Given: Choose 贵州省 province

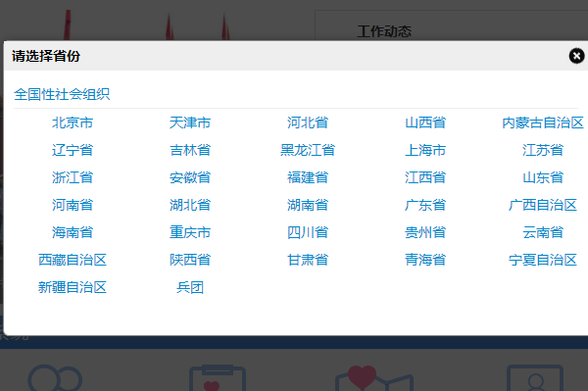Looking at the screenshot, I should 425,232.
